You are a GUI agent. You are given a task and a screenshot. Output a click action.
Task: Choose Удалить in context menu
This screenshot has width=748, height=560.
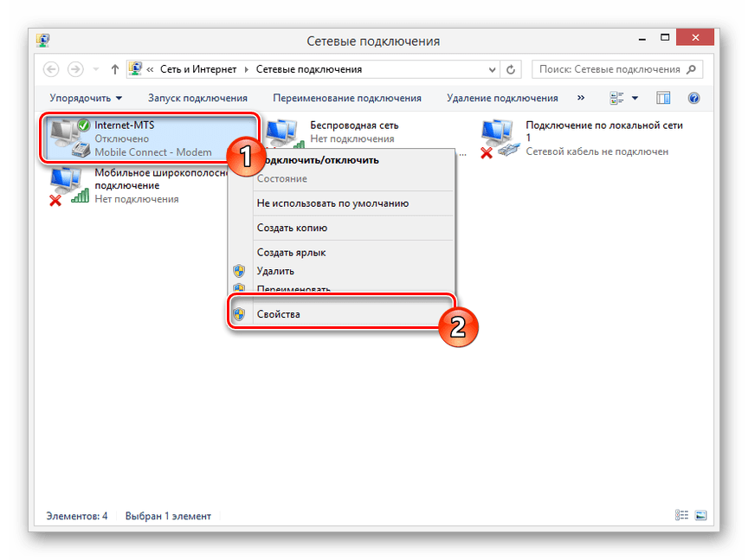[341, 271]
